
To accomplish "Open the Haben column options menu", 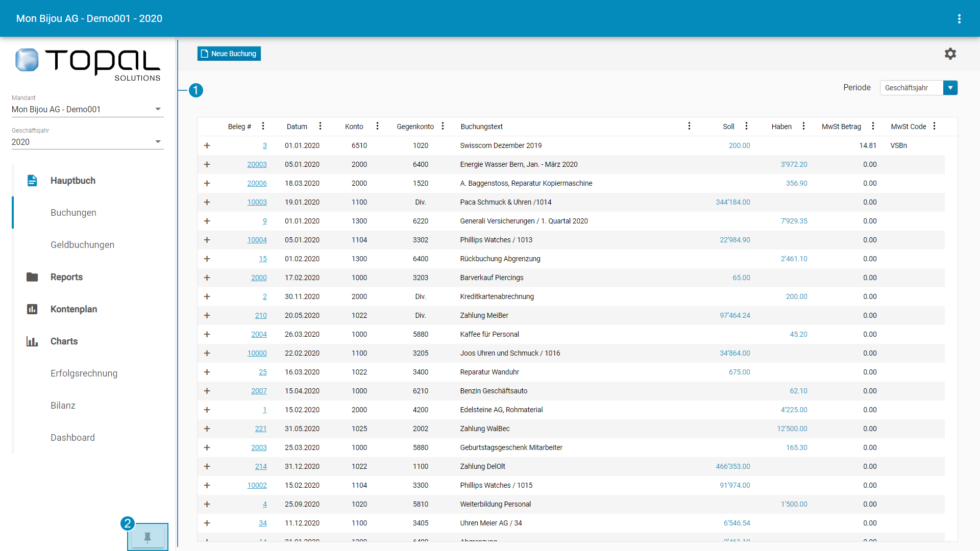I will point(803,126).
